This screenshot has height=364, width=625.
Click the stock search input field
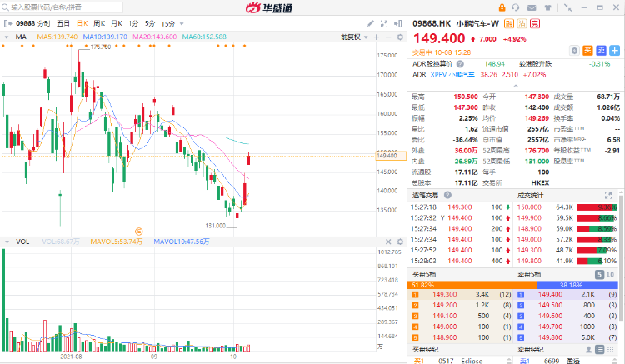point(62,7)
